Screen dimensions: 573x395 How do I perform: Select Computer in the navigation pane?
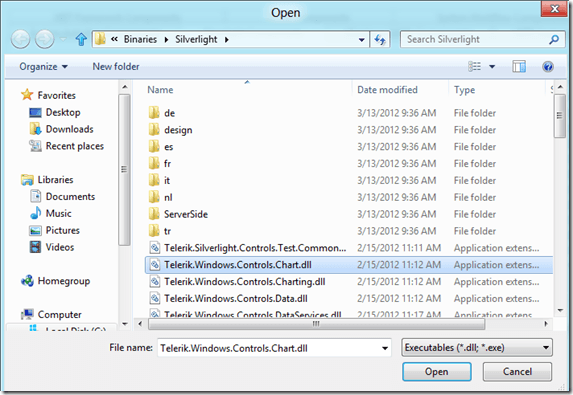[x=59, y=314]
